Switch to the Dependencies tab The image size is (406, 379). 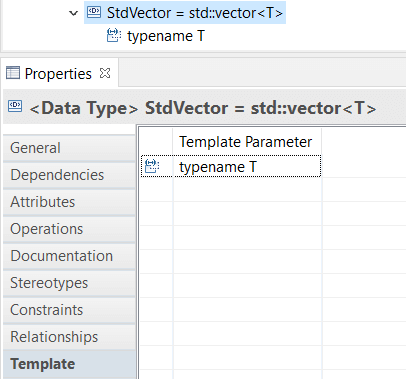(69, 175)
